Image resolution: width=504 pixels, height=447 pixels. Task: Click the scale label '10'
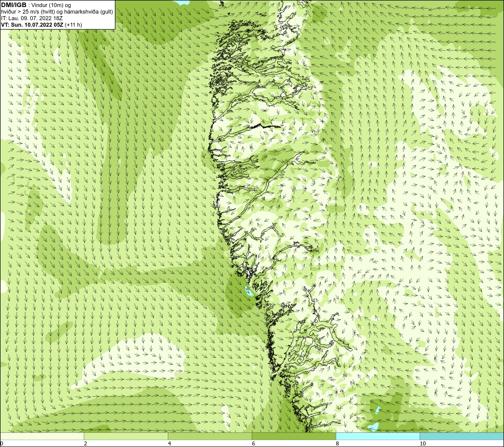pyautogui.click(x=423, y=444)
